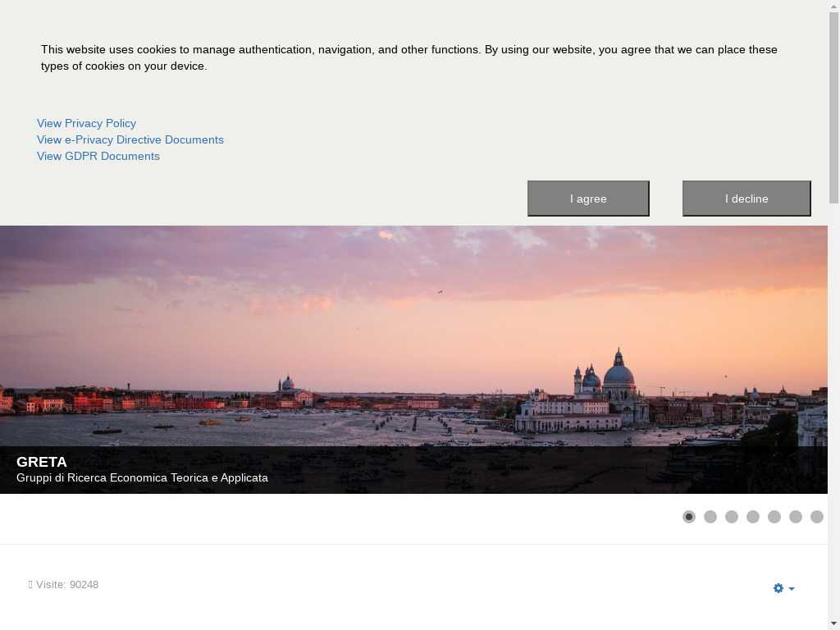Screen dimensions: 840x630
Task: Go to the third slideshow dot
Action: tap(732, 517)
